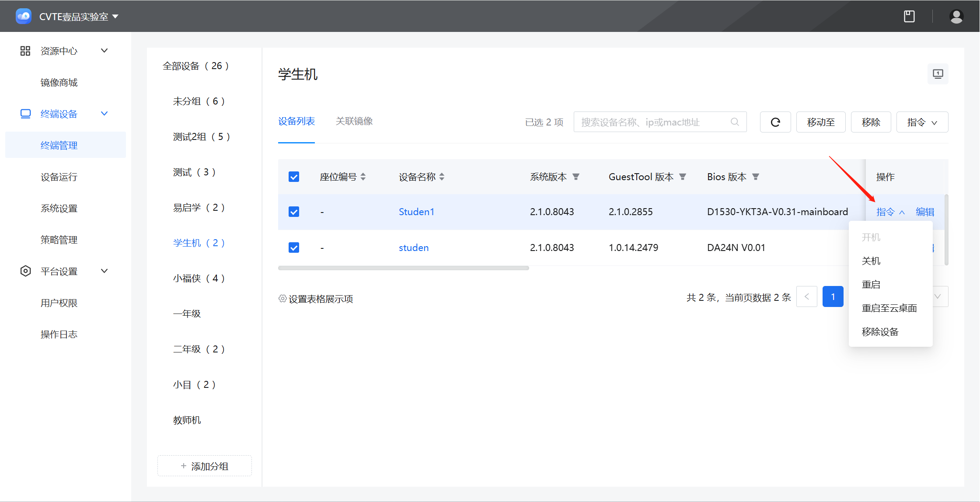Screen dimensions: 980x502
Task: Collapse the Studen1 row 指令 dropdown
Action: (890, 212)
